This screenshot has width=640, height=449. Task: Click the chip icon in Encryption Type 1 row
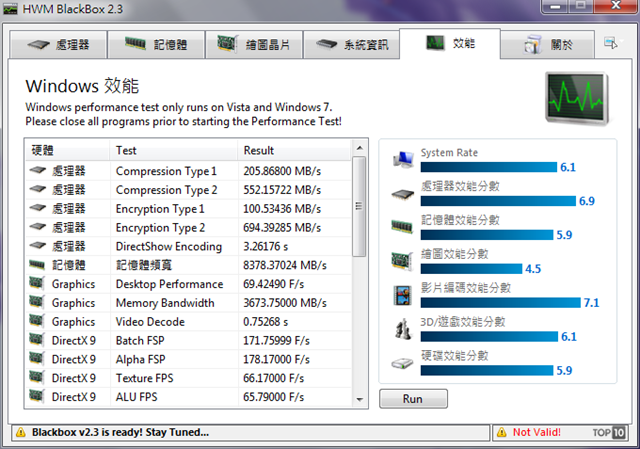click(38, 208)
